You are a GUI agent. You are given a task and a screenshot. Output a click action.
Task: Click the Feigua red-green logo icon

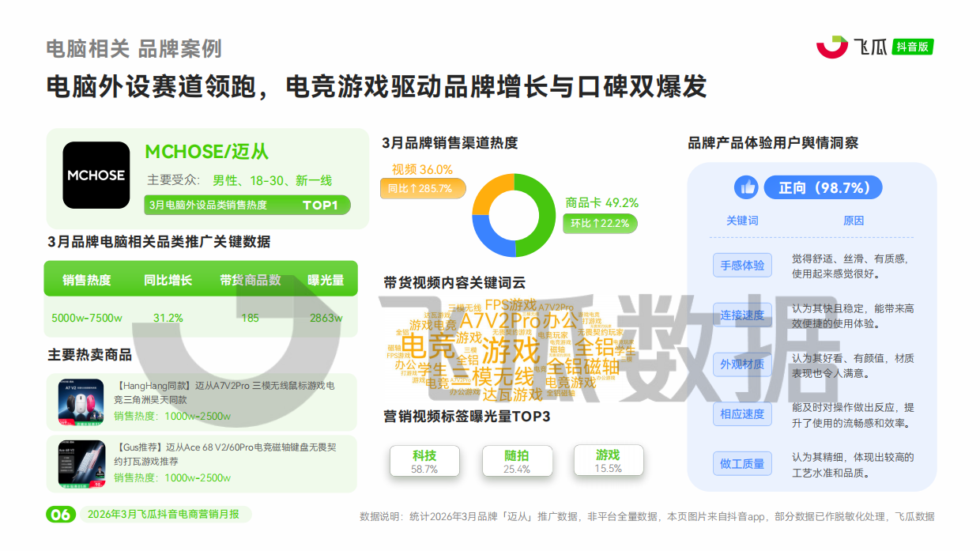tap(831, 47)
